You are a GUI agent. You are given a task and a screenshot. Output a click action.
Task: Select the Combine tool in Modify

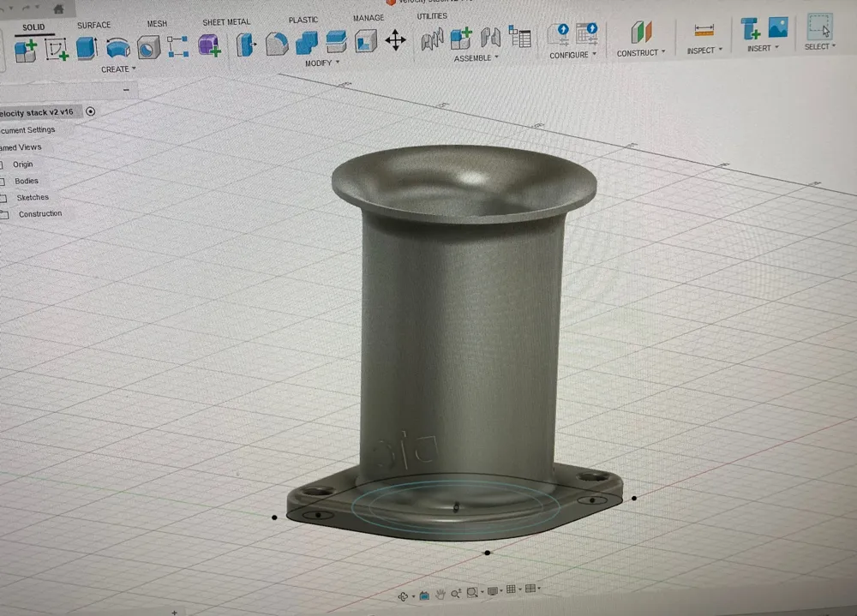(x=307, y=43)
